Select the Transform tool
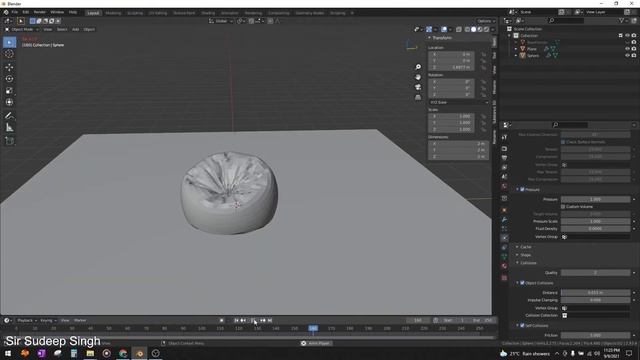 (x=9, y=102)
